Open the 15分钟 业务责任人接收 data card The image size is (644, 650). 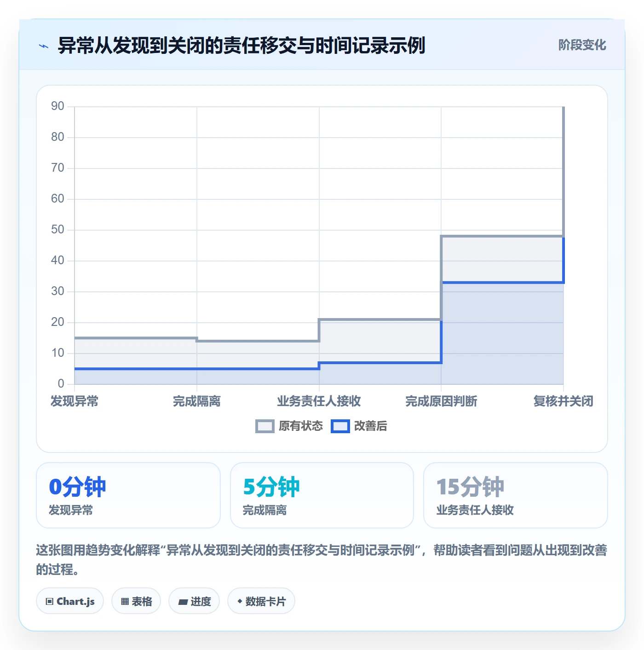point(516,495)
